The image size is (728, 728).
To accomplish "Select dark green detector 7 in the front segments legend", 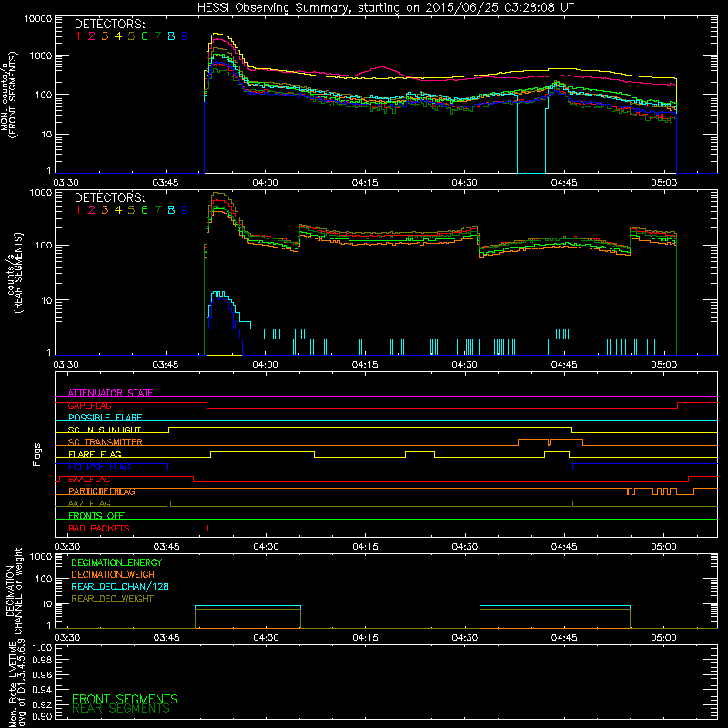I will [157, 35].
